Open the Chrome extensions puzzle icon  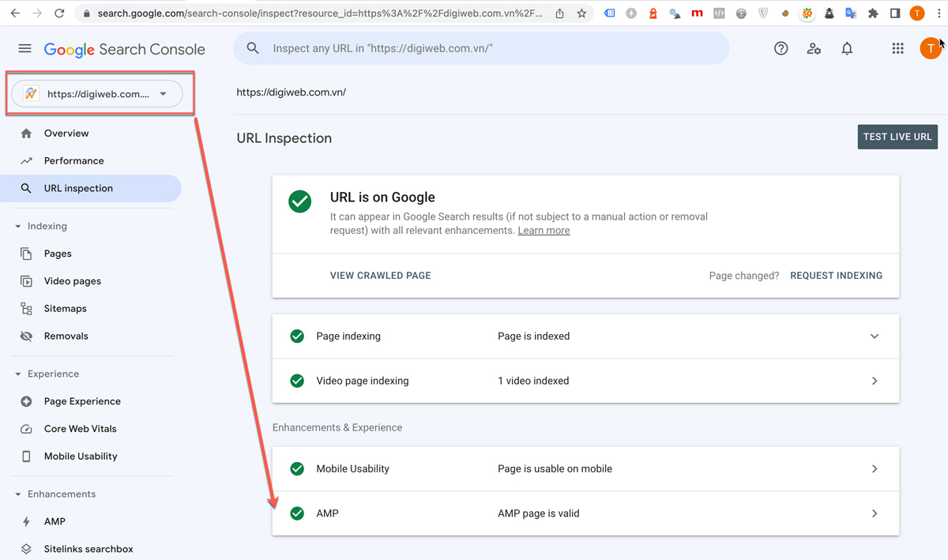(873, 13)
